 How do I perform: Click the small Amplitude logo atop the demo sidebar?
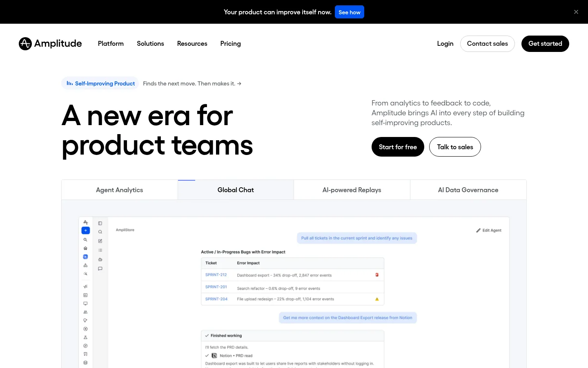85,222
